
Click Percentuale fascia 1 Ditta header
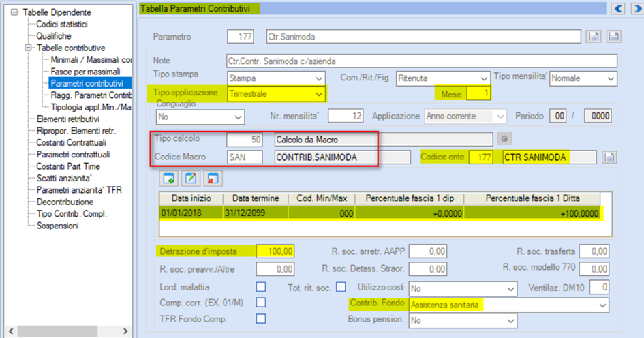532,198
